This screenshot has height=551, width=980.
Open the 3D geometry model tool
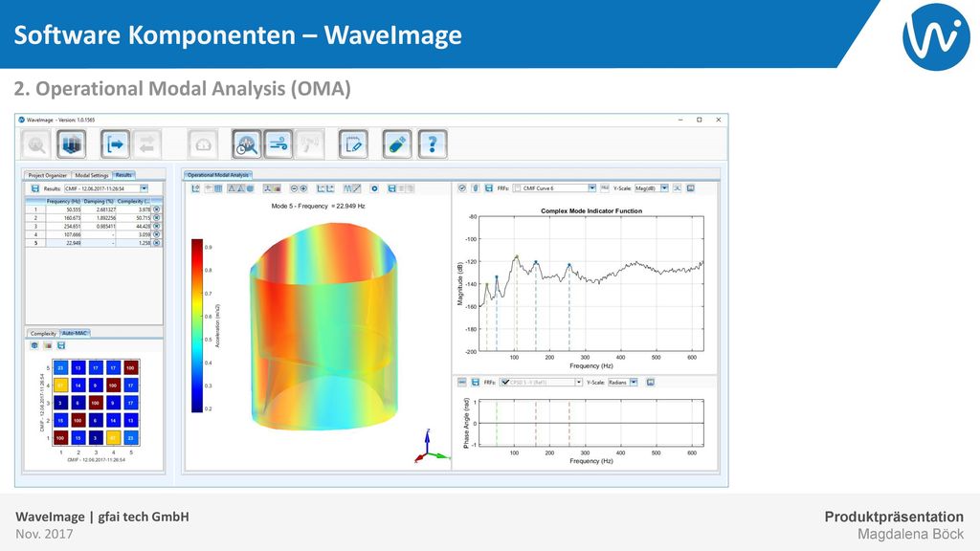tap(71, 144)
